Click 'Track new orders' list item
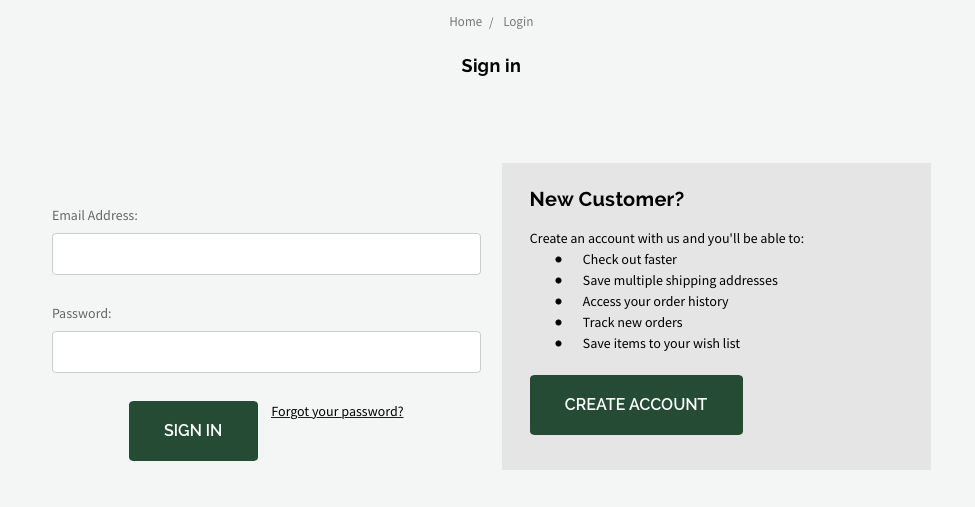Screen dimensions: 975x507 [632, 322]
